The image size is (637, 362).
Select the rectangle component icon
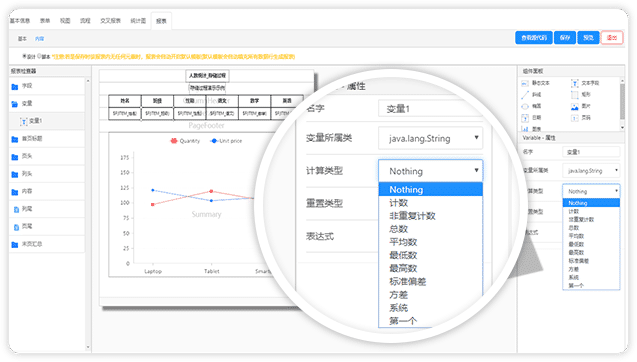[574, 95]
